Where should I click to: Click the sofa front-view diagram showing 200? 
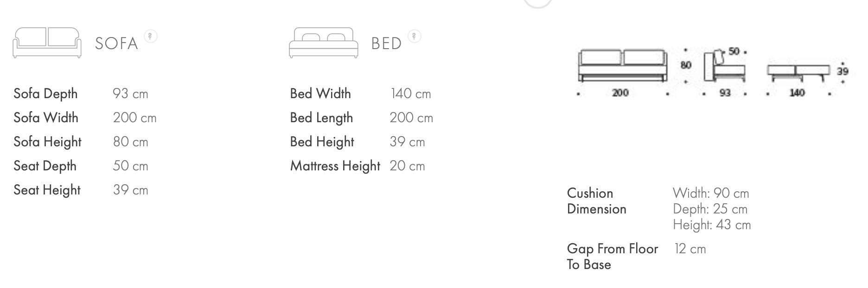point(622,66)
